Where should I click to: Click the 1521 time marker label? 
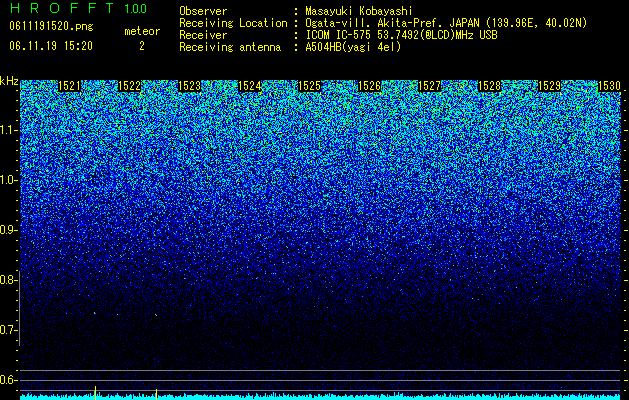(x=69, y=86)
